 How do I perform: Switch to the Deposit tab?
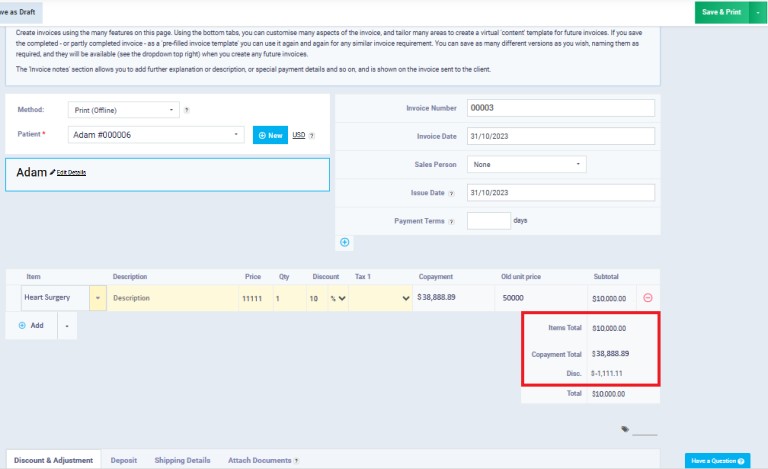(124, 461)
